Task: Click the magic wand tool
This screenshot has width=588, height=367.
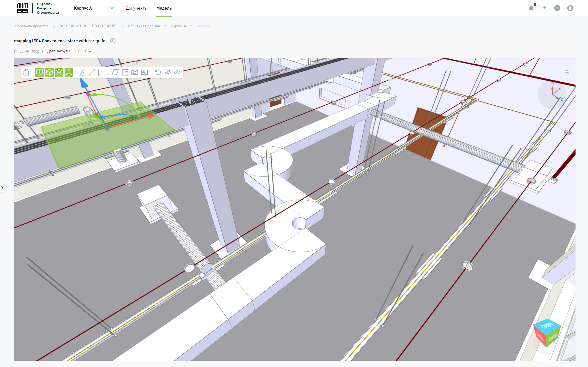Action: 168,72
